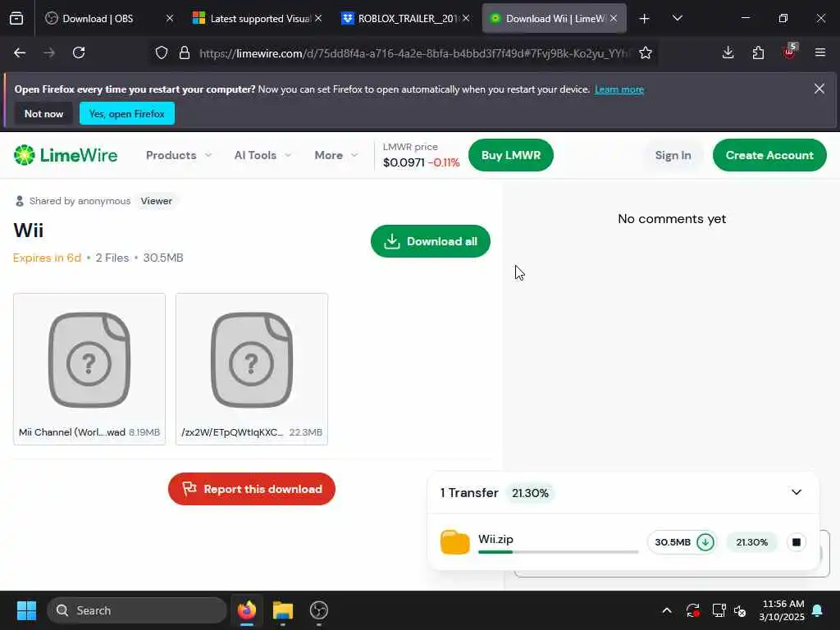View site security padlock info
Image resolution: width=840 pixels, height=630 pixels.
click(x=185, y=52)
